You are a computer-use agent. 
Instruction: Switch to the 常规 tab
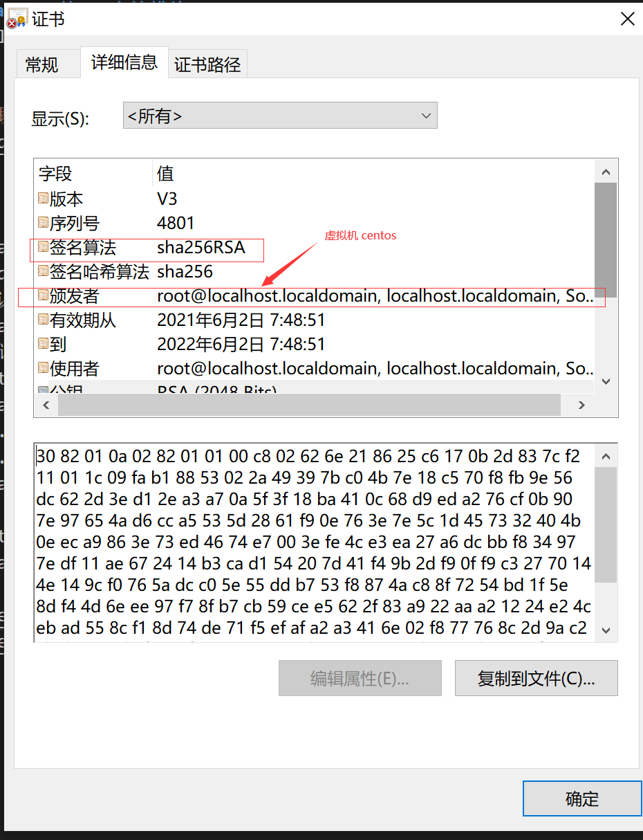click(x=41, y=65)
